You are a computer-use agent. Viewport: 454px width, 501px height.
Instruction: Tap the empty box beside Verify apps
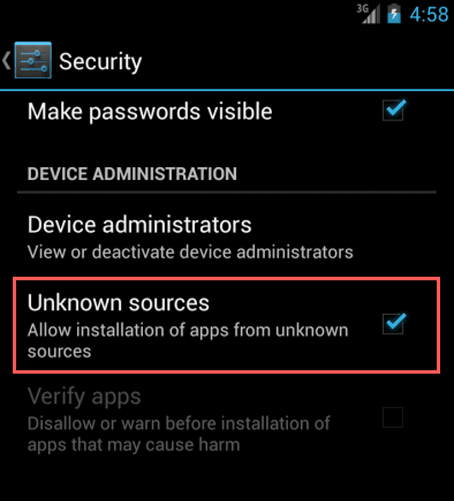click(x=393, y=417)
